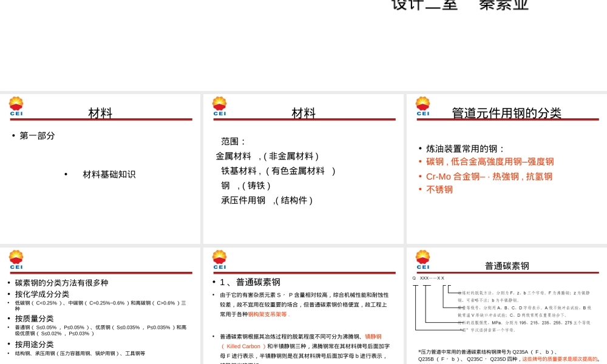Screen dimensions: 607x364
Task: Click the CEI logo on the Q XXX diagram slide
Action: (422, 260)
